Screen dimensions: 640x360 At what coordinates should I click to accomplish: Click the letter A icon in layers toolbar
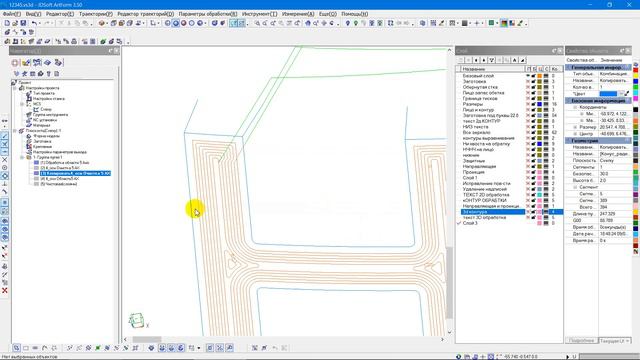(x=515, y=60)
